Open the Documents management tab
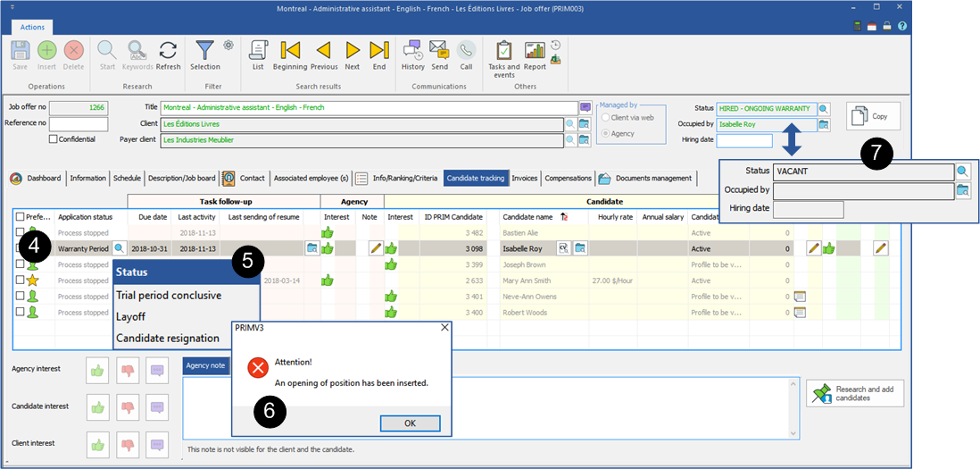 [x=645, y=179]
